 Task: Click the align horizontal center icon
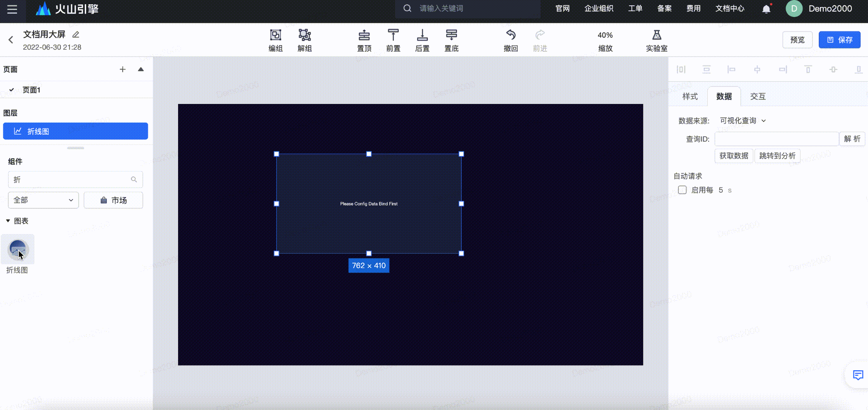tap(757, 70)
